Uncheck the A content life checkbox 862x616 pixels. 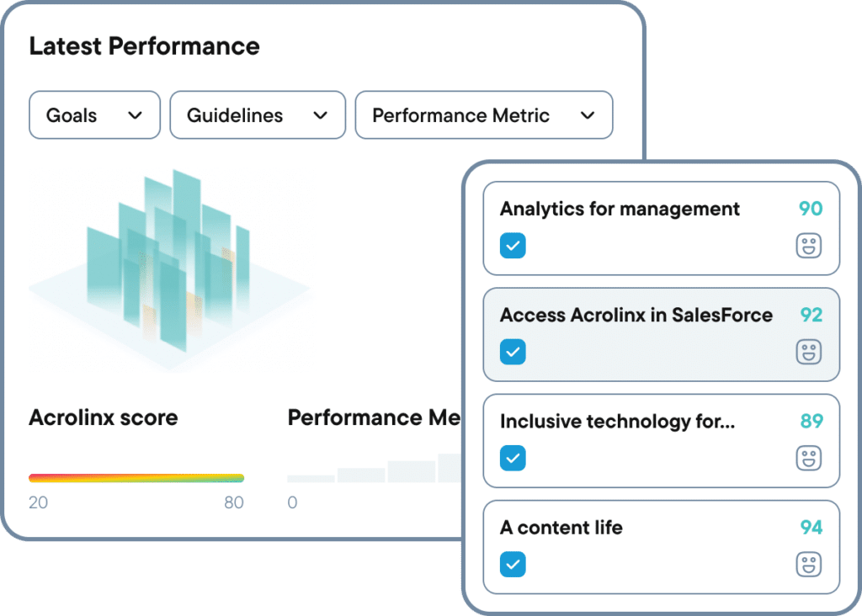513,564
